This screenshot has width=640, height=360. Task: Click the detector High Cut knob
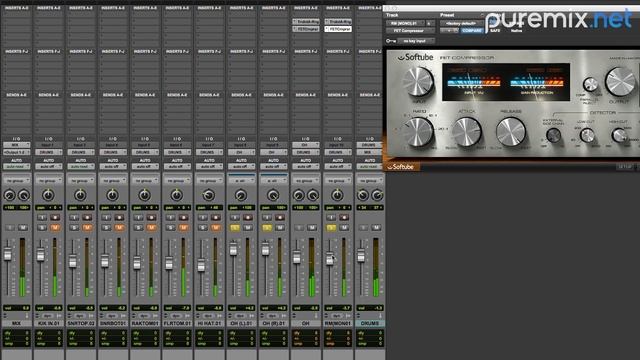619,135
